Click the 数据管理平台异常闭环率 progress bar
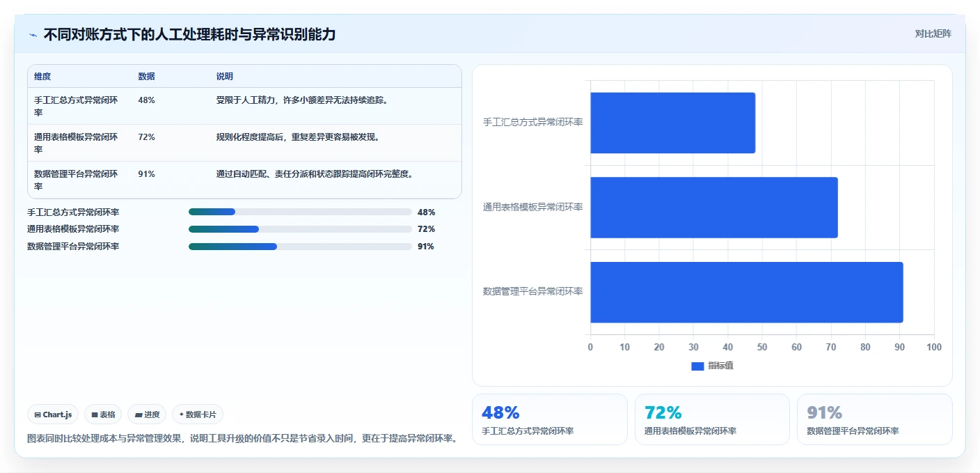The height and width of the screenshot is (473, 980). [x=300, y=247]
